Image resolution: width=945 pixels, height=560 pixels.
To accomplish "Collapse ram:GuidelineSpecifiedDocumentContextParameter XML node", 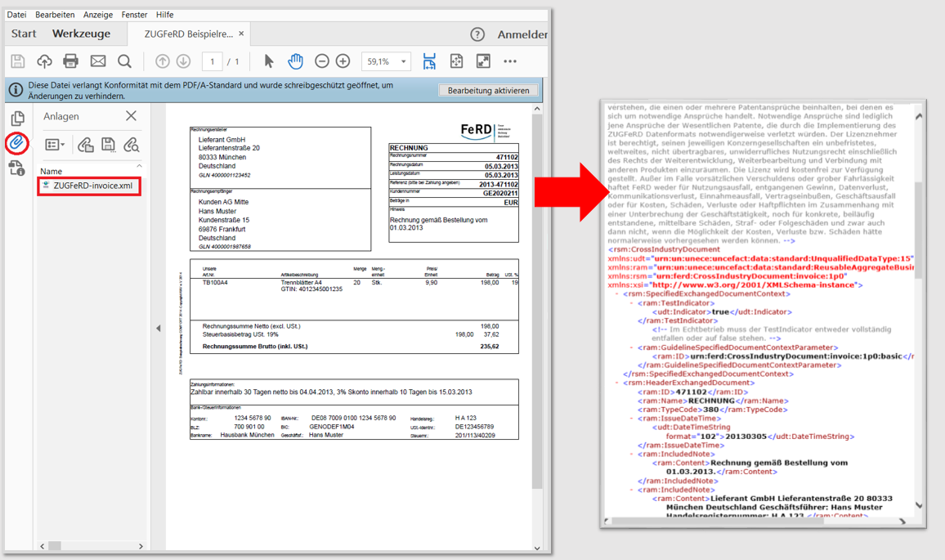I will (x=632, y=347).
